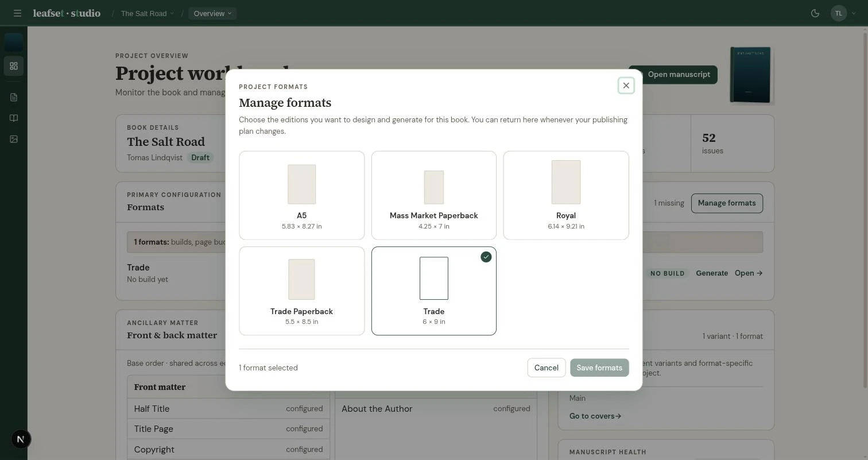The image size is (868, 460).
Task: Click Open arrow link for Trade
Action: click(x=749, y=273)
